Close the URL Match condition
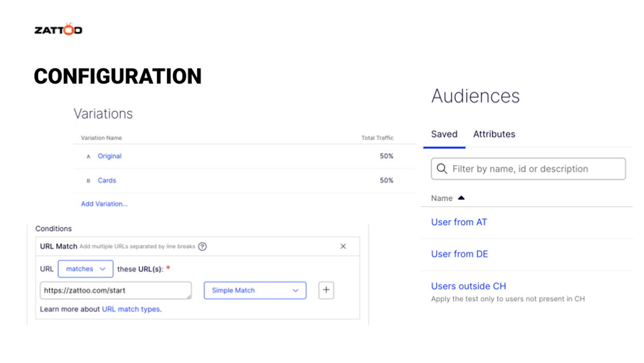This screenshot has width=644, height=363. tap(343, 246)
